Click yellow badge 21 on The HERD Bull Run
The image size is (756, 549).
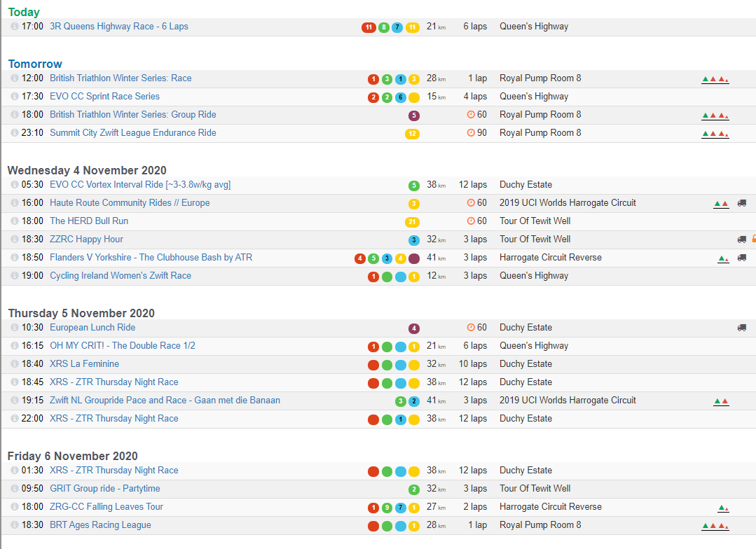coord(412,222)
